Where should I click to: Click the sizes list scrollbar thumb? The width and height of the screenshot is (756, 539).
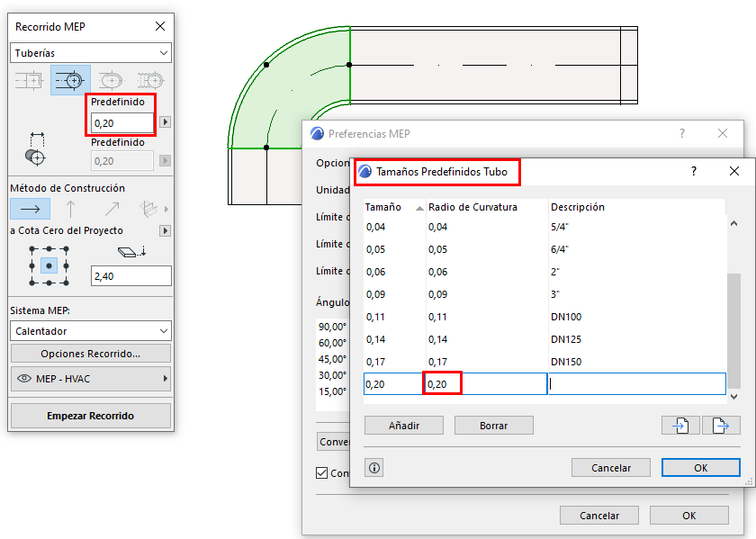733,331
